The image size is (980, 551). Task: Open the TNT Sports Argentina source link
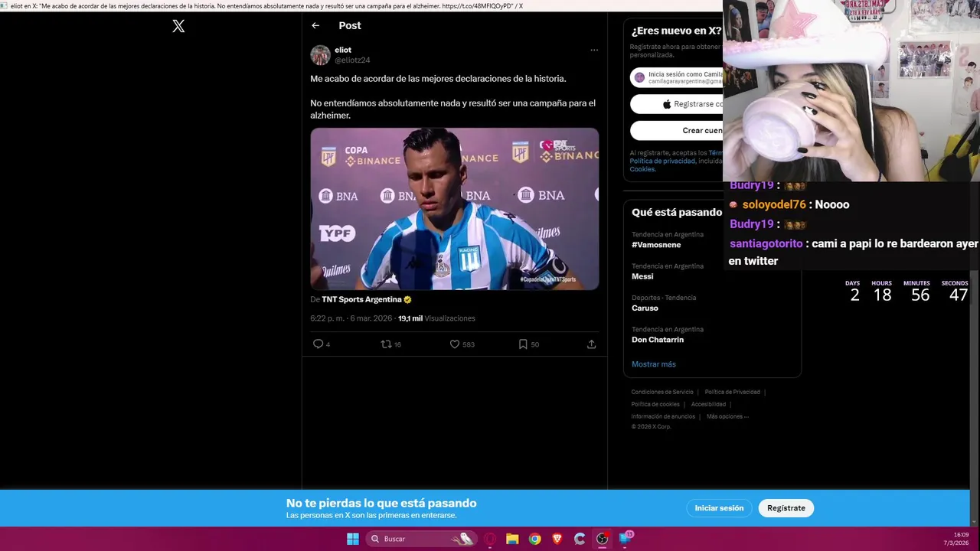point(361,299)
